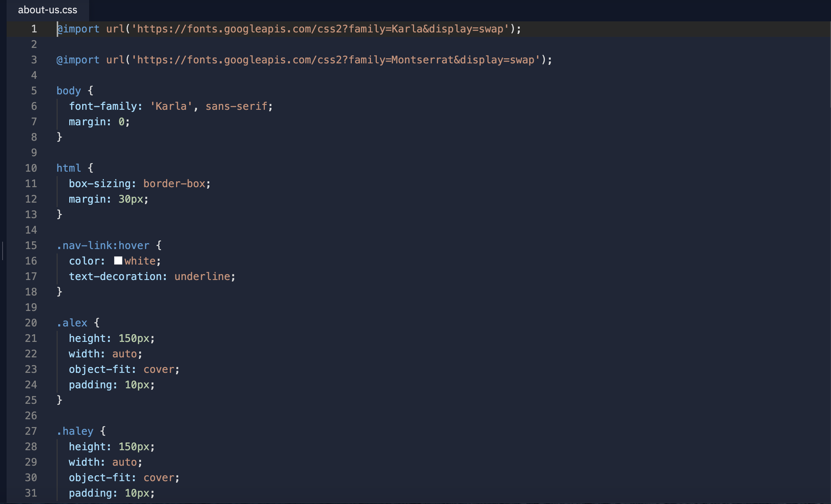Click the .nav-link:hover selector
This screenshot has width=831, height=504.
(103, 245)
